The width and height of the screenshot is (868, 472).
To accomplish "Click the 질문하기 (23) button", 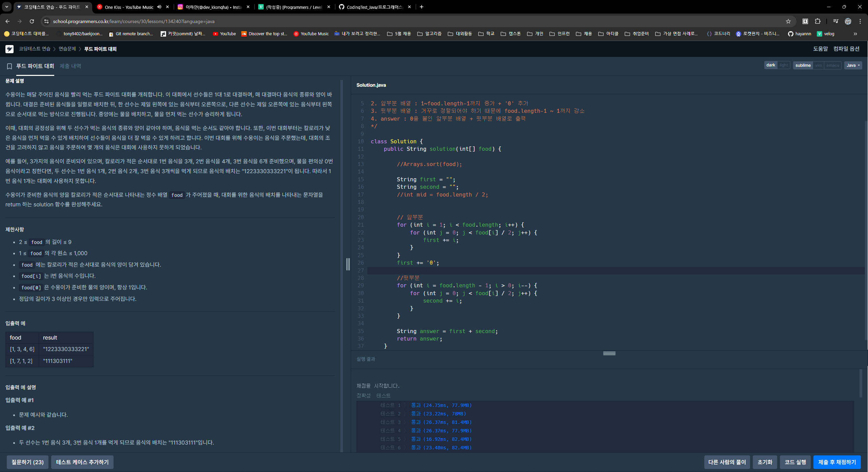I will (x=27, y=462).
